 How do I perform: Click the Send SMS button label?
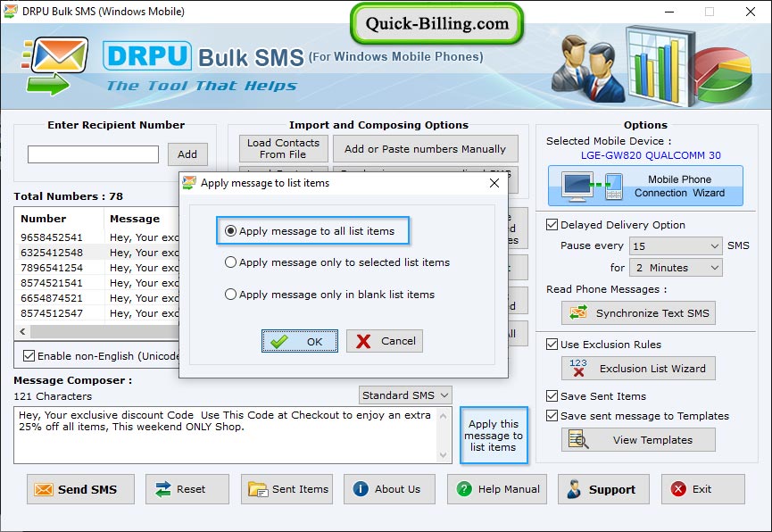tap(87, 489)
